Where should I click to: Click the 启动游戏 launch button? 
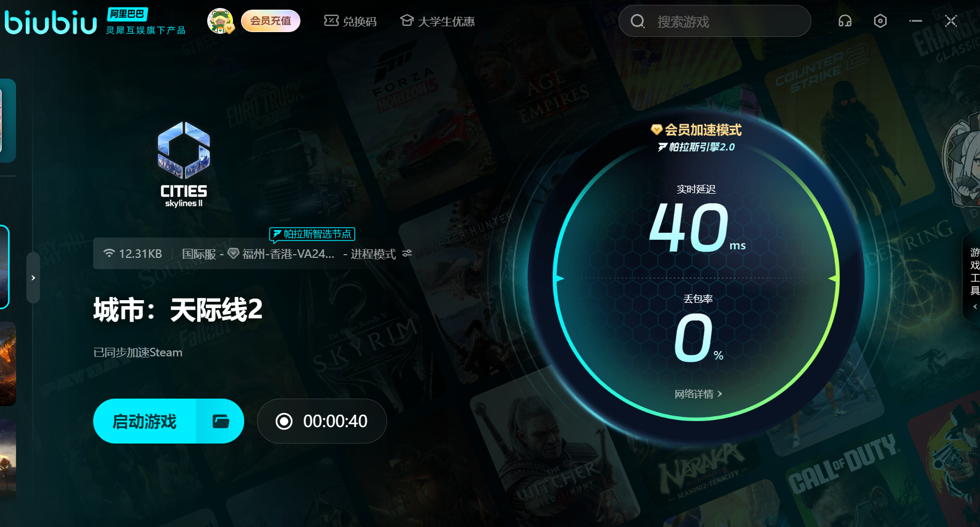pos(145,421)
